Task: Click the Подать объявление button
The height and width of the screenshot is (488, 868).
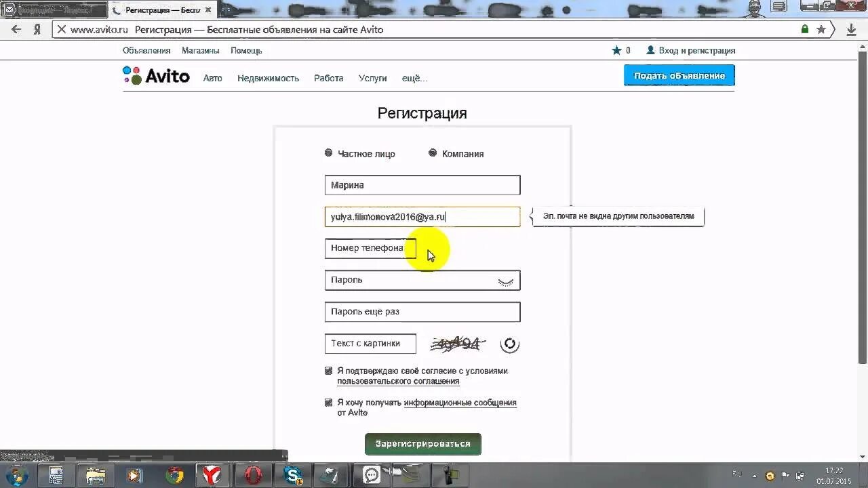Action: point(679,76)
